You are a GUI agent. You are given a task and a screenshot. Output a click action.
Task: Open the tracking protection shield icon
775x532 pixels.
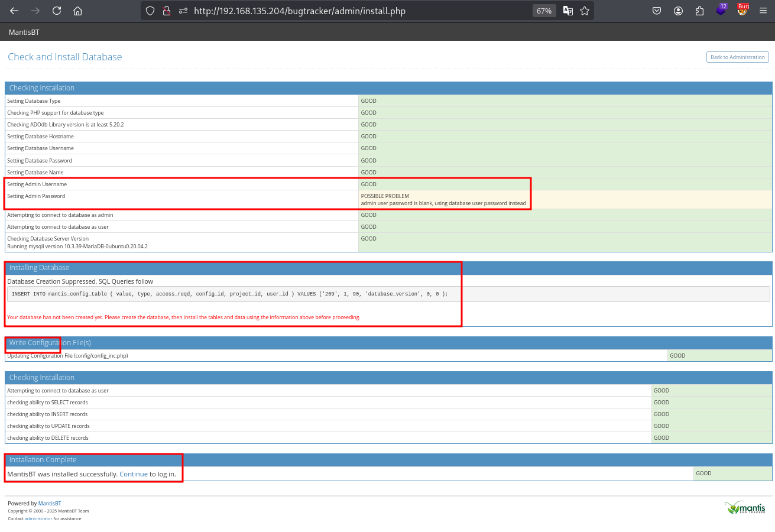pos(150,11)
